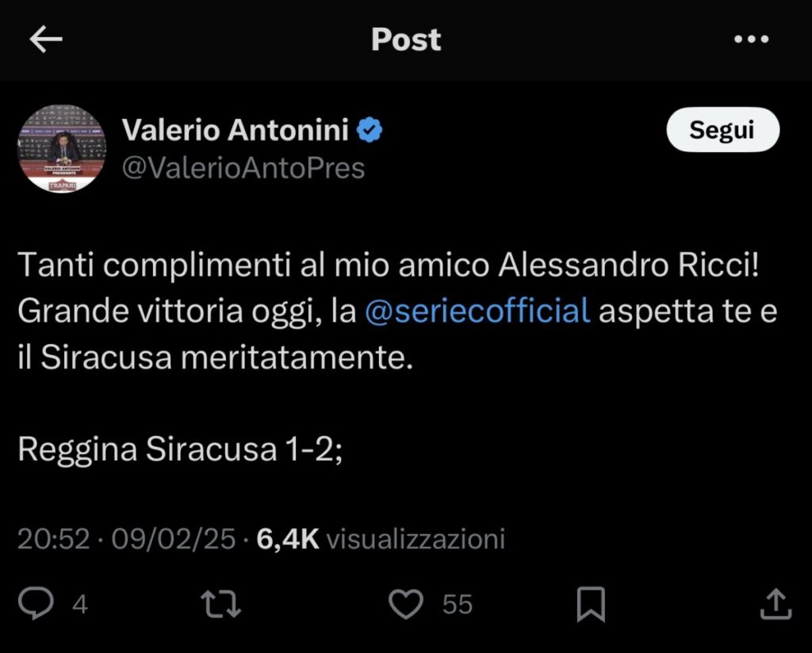Repost this post using the retweet icon

coord(222,605)
